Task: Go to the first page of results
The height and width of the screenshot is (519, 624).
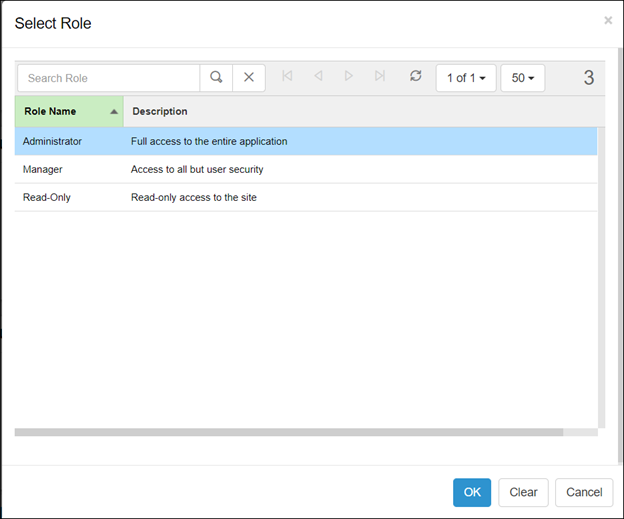Action: pyautogui.click(x=288, y=77)
